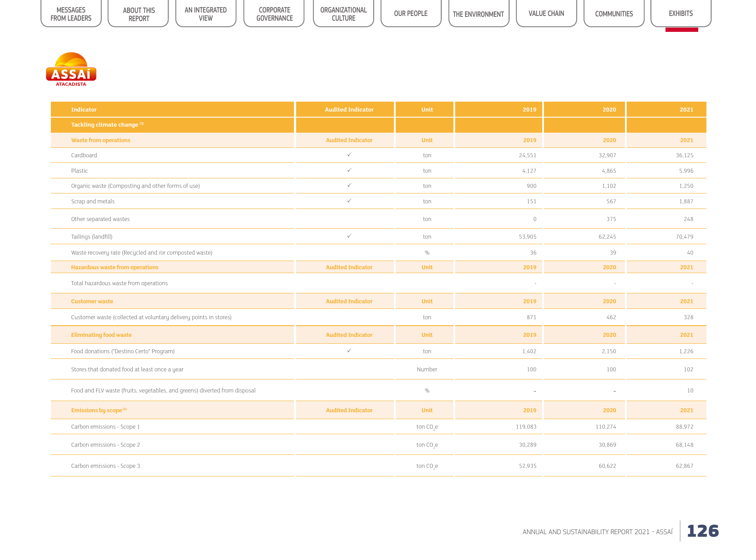Screen dimensions: 756x560
Task: Click 'Eliminating food waste' heading
Action: click(x=101, y=335)
